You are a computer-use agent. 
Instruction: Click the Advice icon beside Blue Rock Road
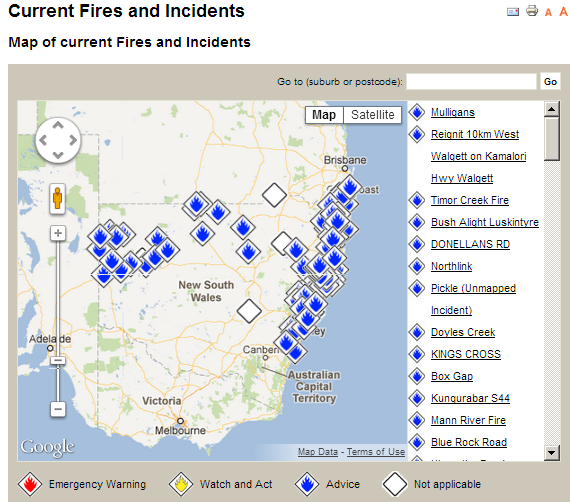click(417, 442)
